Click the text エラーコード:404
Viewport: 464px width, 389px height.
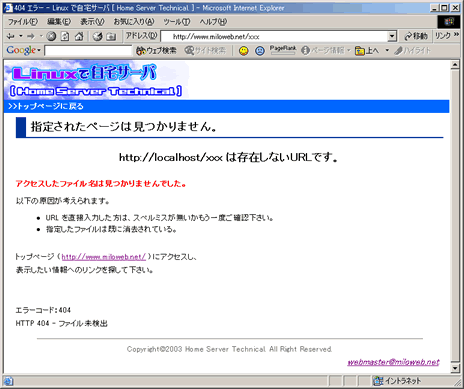click(43, 310)
